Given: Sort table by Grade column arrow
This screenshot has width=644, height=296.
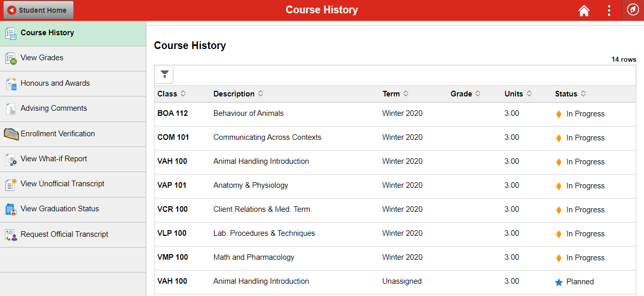Looking at the screenshot, I should tap(478, 94).
